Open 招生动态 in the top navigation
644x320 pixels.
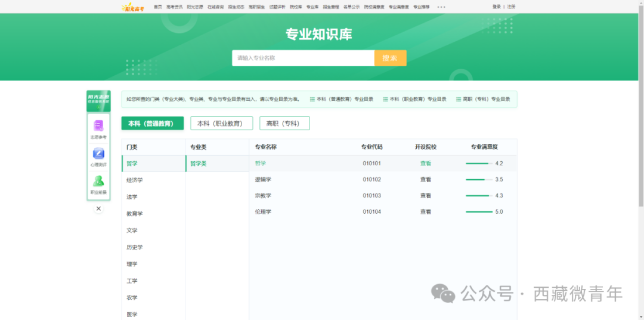236,7
